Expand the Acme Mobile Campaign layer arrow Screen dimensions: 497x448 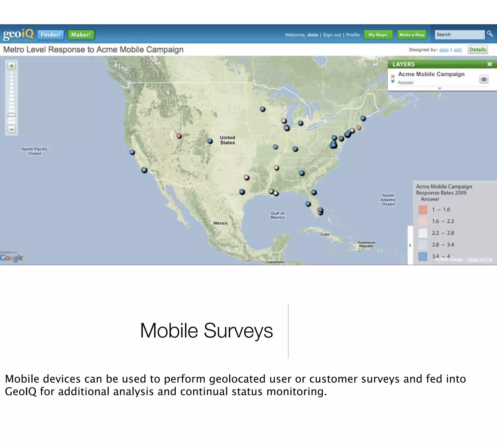(439, 88)
